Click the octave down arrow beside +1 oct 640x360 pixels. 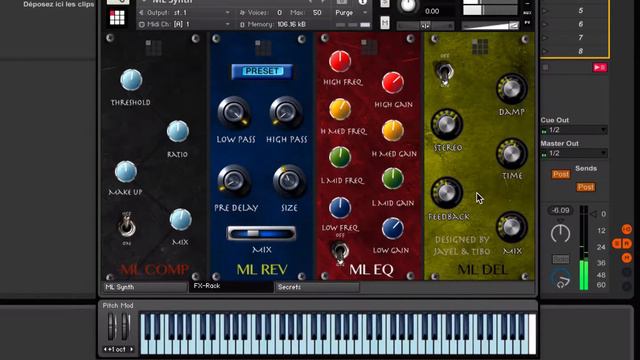106,349
